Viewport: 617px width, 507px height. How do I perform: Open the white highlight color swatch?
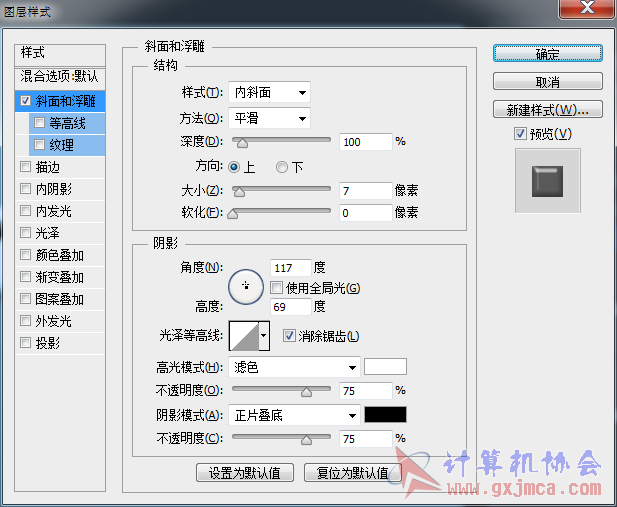click(385, 367)
